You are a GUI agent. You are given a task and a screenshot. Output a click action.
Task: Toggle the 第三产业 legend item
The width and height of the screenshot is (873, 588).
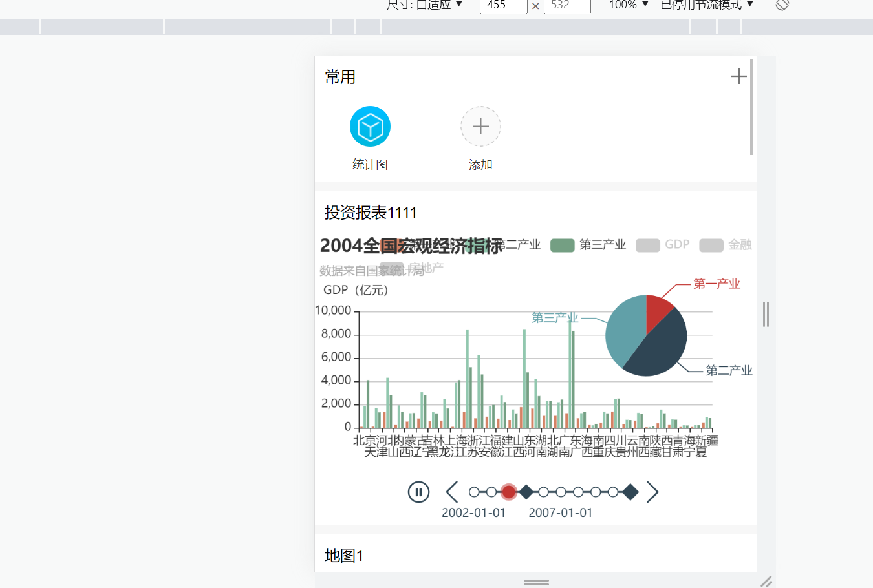pos(588,245)
